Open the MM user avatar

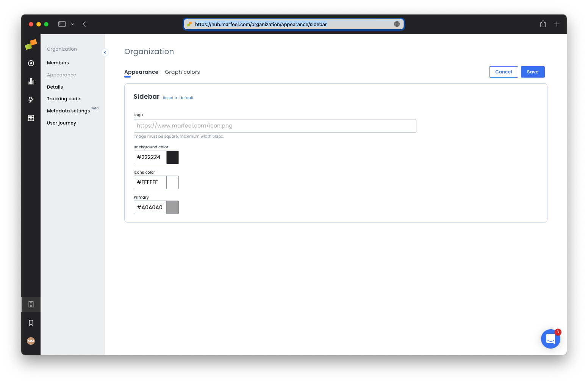tap(31, 341)
